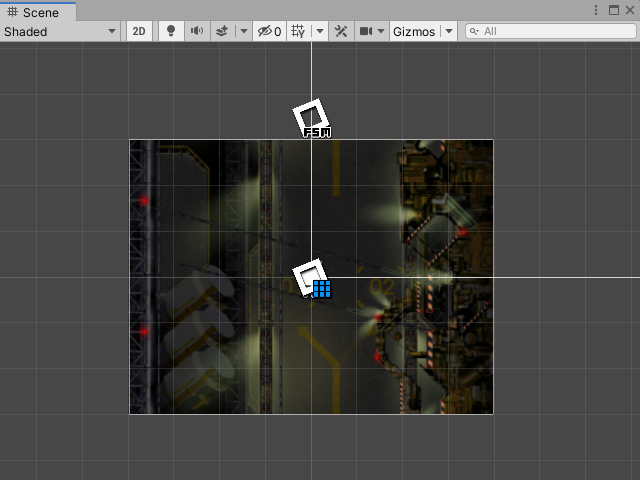Screen dimensions: 640x480
Task: Toggle scene effects layers icon
Action: [x=222, y=31]
